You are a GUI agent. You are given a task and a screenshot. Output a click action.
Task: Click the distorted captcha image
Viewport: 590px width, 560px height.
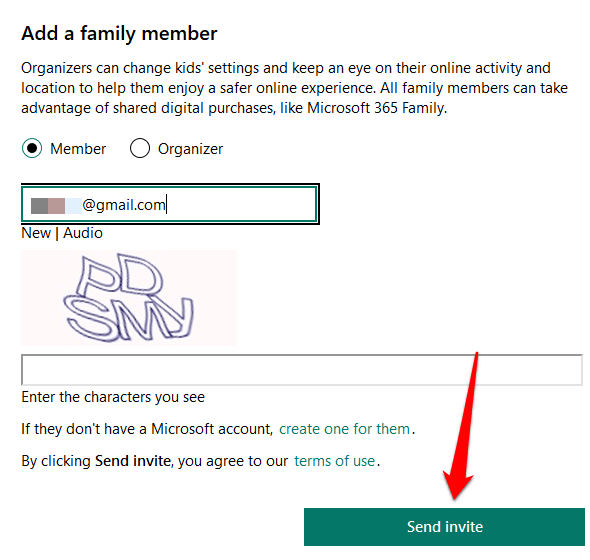129,297
